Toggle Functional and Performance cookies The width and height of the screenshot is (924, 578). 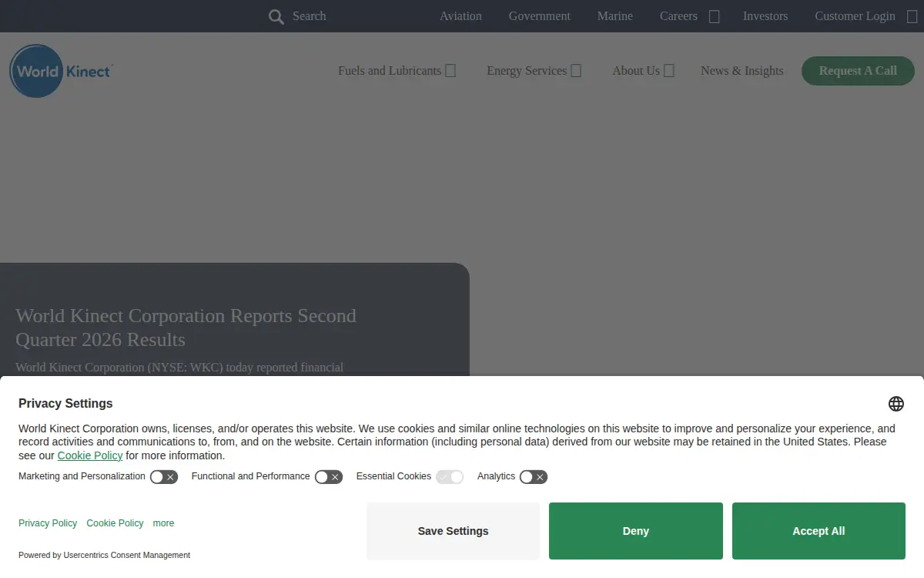(x=329, y=477)
